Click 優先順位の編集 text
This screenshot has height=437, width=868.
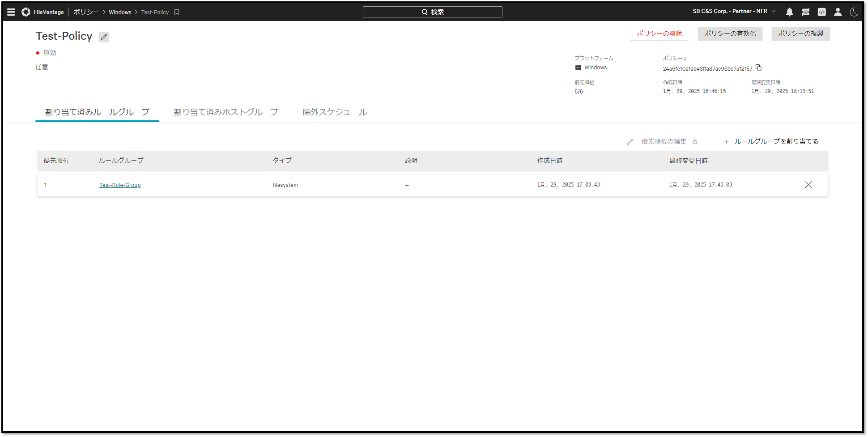click(664, 141)
